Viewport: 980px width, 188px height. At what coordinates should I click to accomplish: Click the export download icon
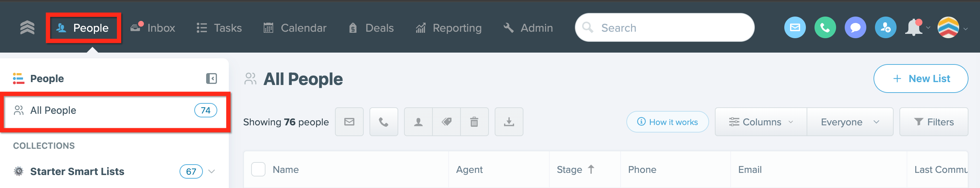pyautogui.click(x=509, y=122)
